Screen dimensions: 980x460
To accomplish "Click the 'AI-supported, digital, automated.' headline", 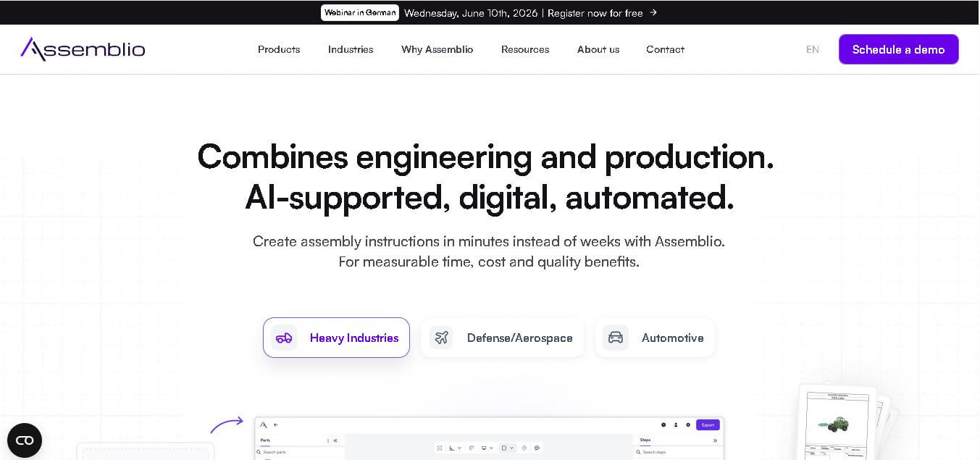I will coord(490,197).
